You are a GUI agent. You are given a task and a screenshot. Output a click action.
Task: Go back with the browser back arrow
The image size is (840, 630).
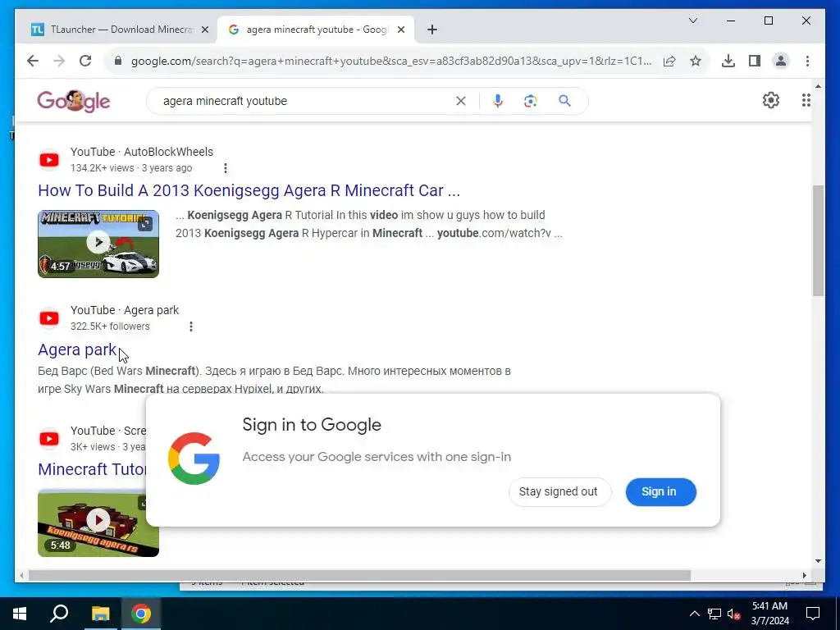click(x=33, y=61)
